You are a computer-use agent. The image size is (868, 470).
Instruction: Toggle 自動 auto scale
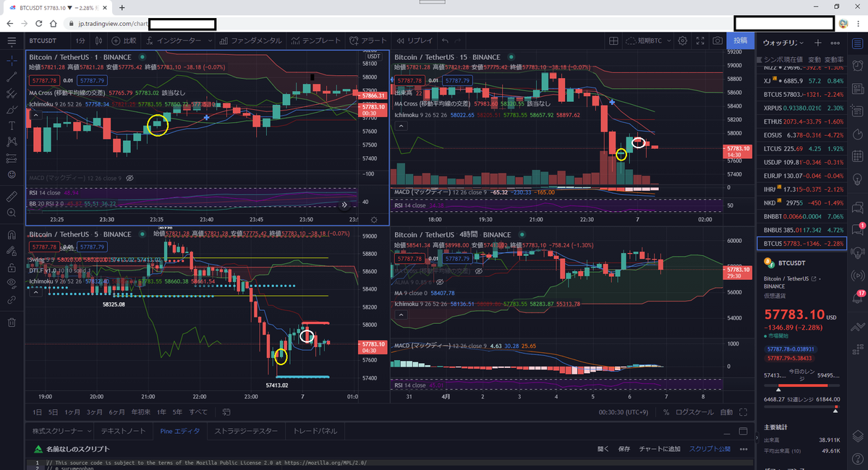(726, 411)
